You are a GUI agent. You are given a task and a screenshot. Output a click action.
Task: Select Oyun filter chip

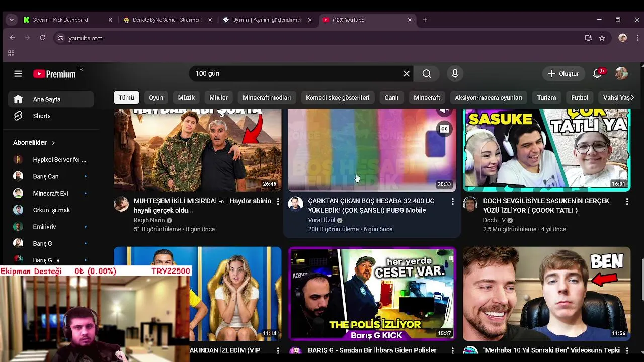(x=156, y=97)
